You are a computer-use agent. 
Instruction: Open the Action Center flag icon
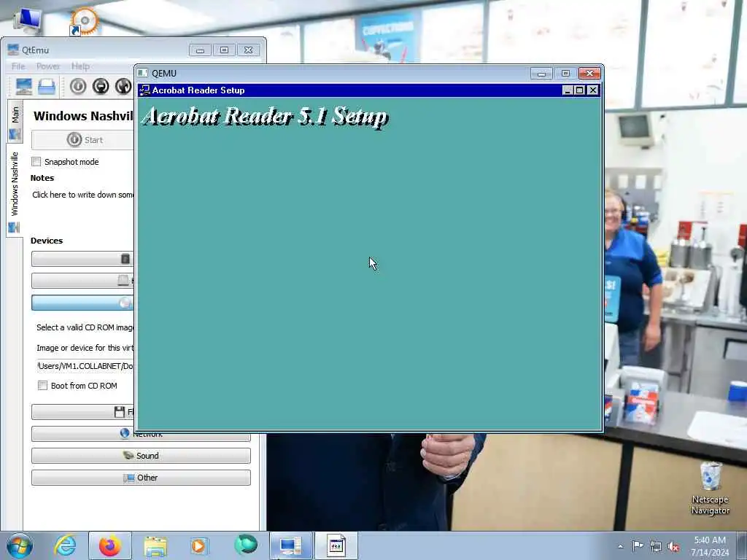pyautogui.click(x=638, y=545)
